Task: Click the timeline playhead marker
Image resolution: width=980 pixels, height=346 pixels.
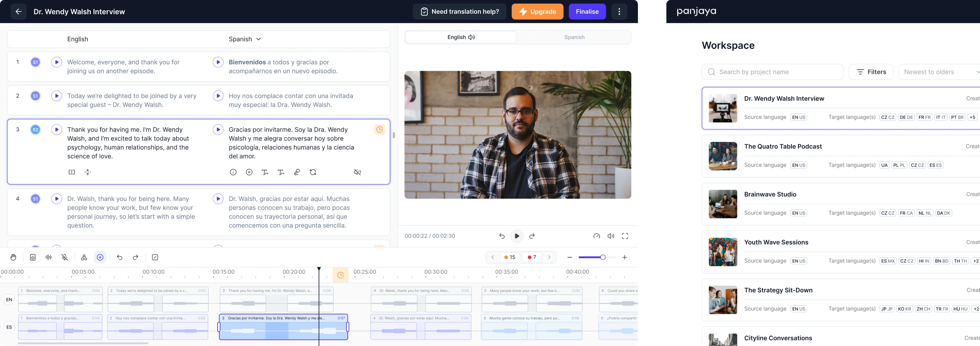Action: [319, 269]
